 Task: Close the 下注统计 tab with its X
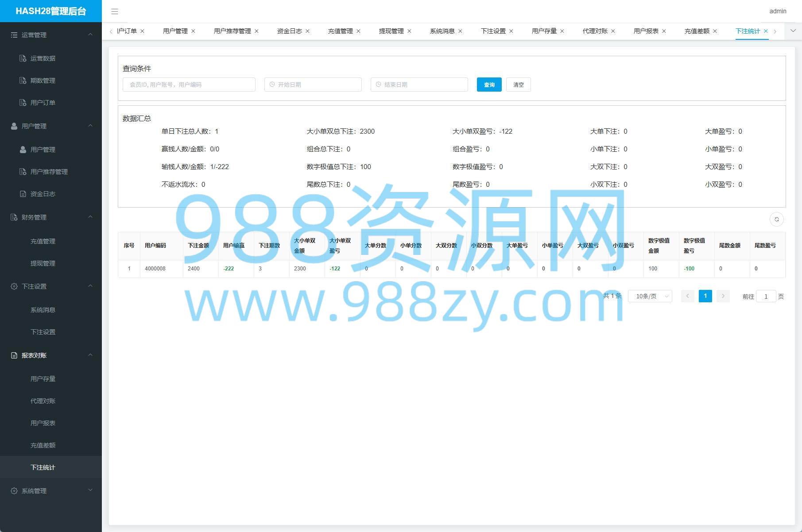click(766, 31)
